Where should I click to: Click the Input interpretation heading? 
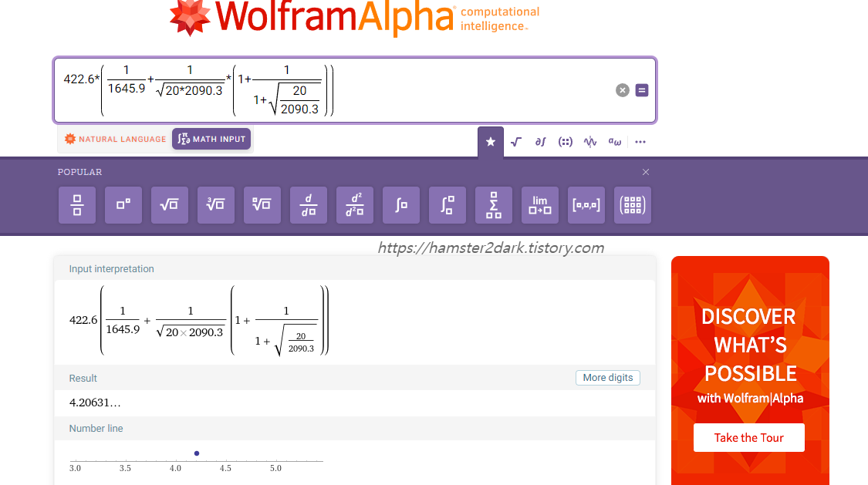pos(111,269)
